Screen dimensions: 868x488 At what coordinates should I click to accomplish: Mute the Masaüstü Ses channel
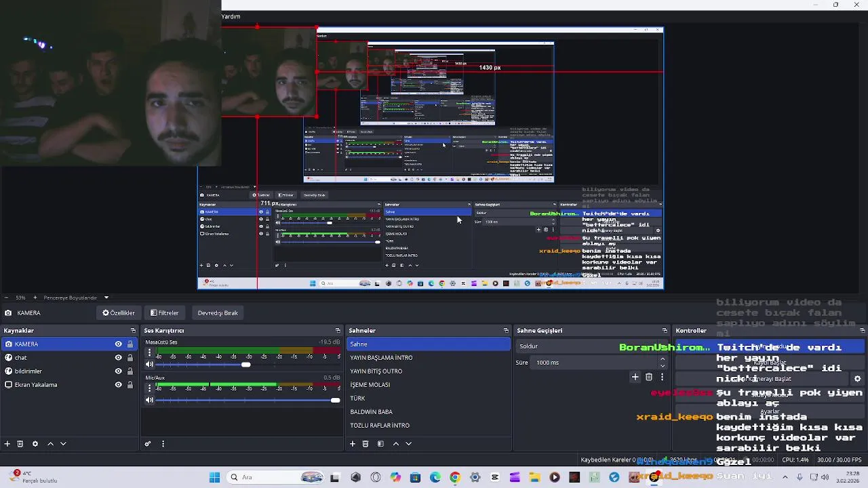[x=149, y=365]
